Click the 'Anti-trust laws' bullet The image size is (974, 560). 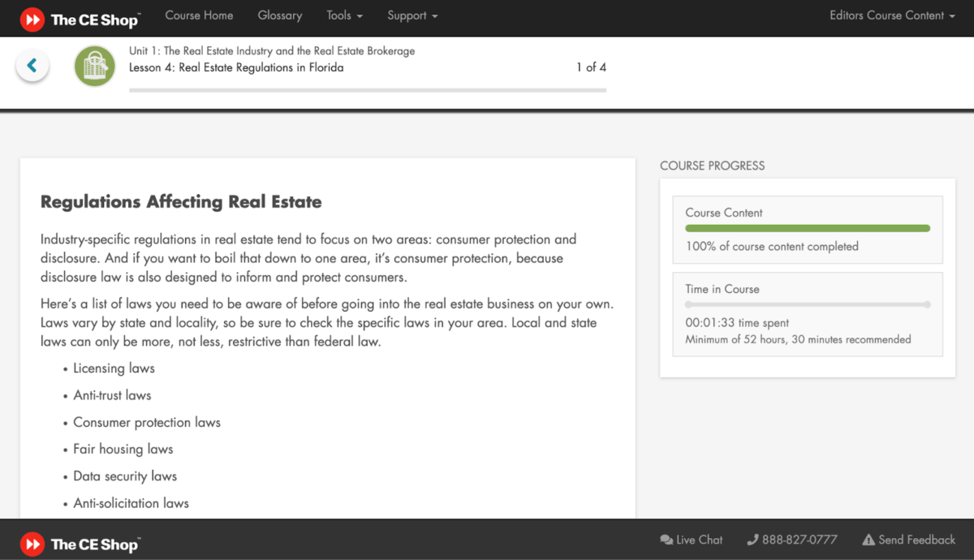pos(112,395)
